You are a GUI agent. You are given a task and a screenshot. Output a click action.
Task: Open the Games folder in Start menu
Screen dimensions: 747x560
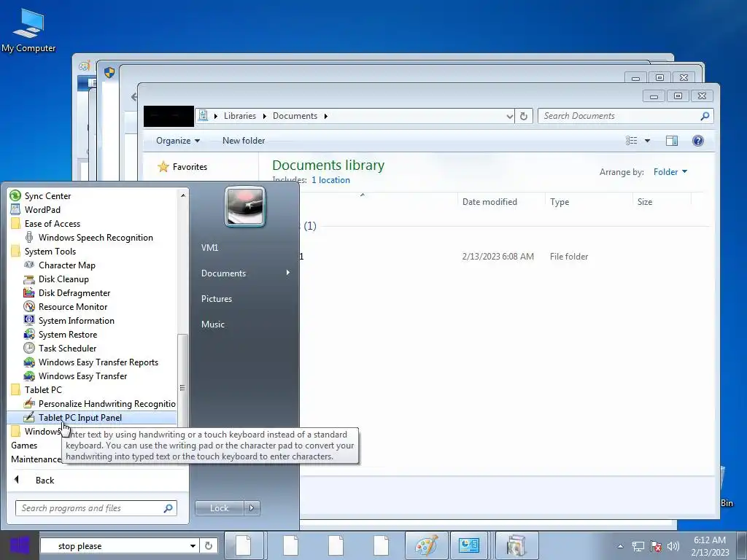tap(24, 446)
